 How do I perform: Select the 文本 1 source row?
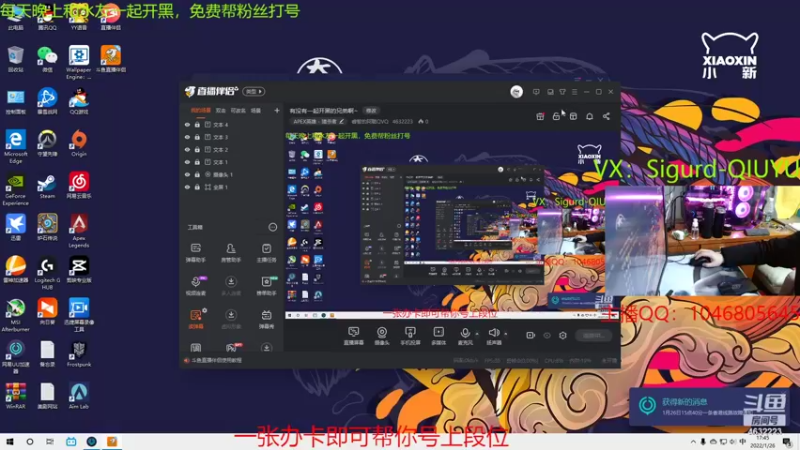[232, 162]
